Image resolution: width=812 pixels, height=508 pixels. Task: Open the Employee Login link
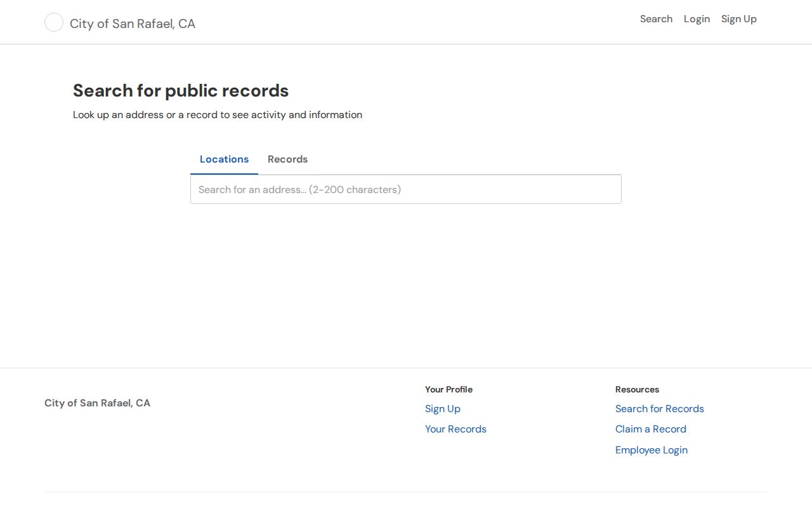tap(652, 450)
